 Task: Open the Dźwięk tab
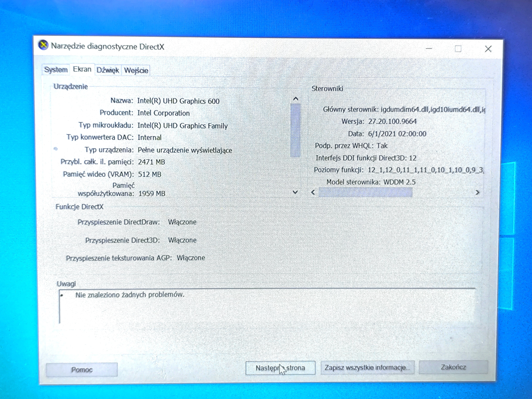click(108, 70)
